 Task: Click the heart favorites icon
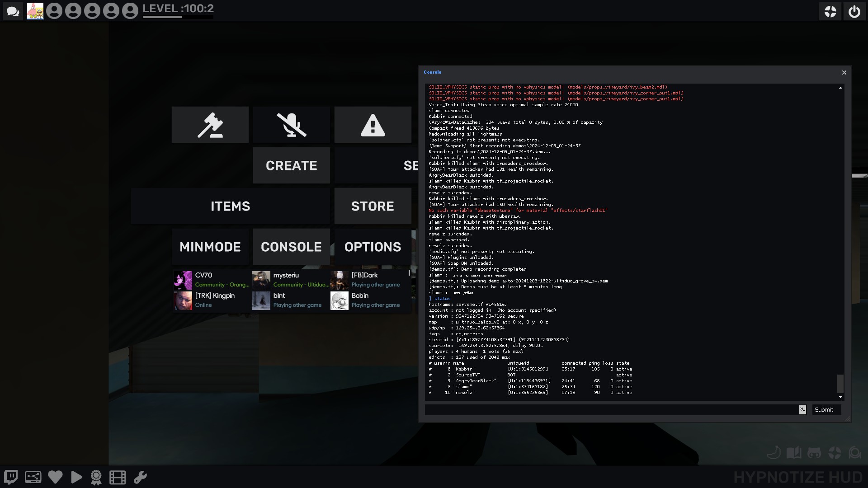pyautogui.click(x=55, y=477)
